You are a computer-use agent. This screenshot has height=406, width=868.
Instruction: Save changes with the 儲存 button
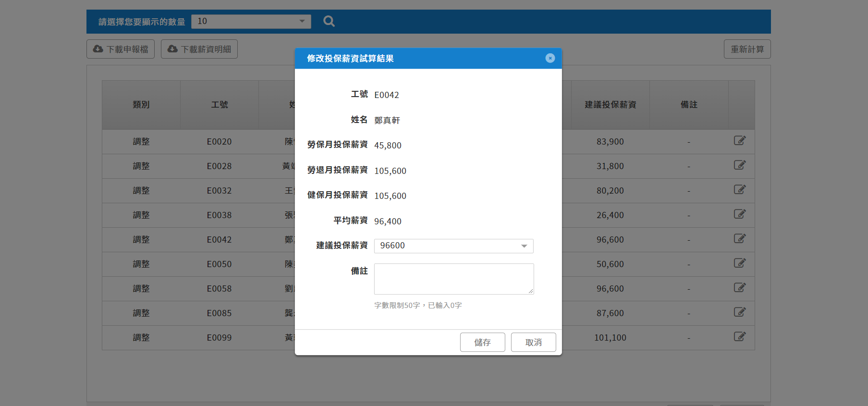pos(483,342)
